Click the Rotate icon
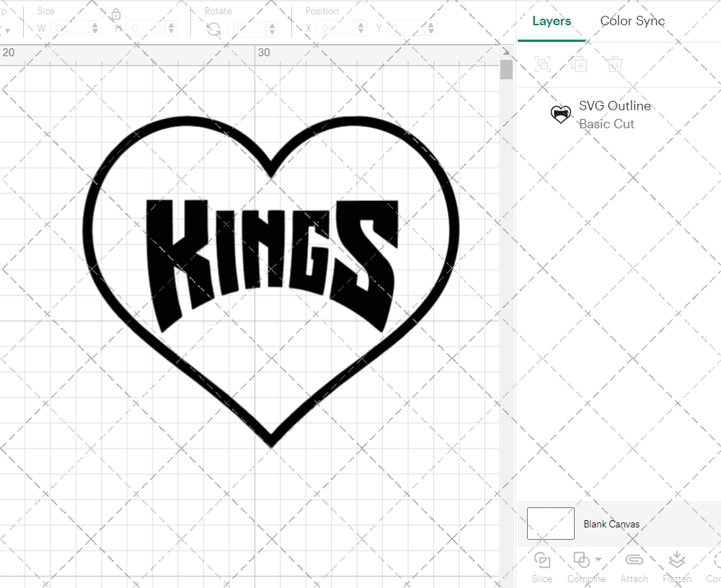The width and height of the screenshot is (721, 588). pyautogui.click(x=213, y=30)
